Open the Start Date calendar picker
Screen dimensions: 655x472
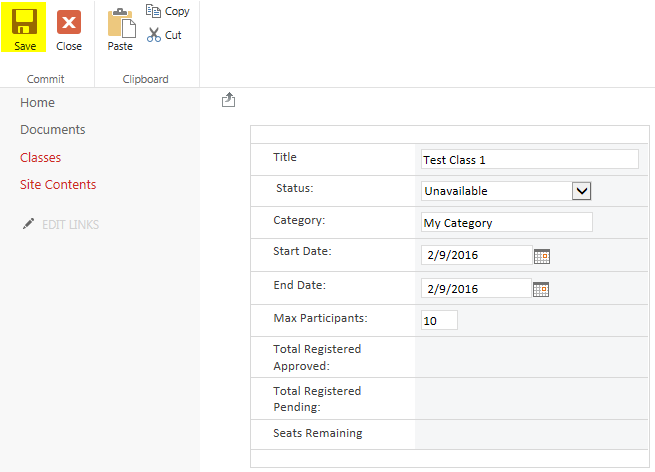point(542,256)
